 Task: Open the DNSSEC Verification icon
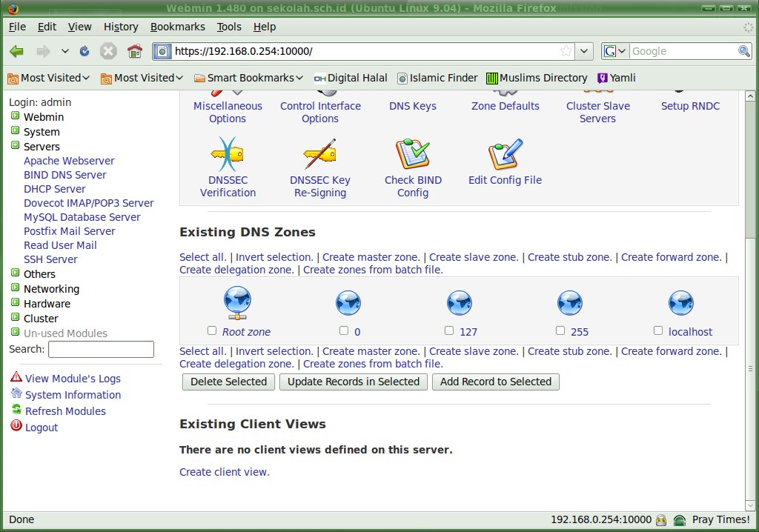click(228, 155)
